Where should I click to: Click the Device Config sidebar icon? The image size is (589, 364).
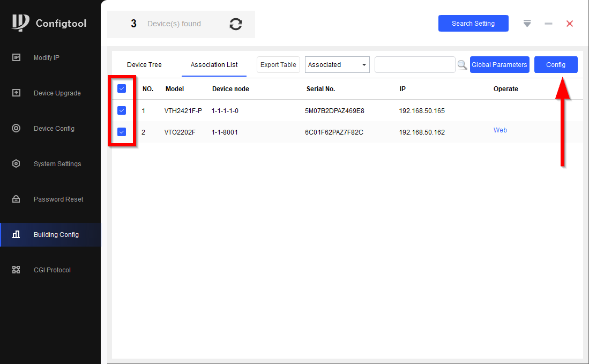[16, 128]
